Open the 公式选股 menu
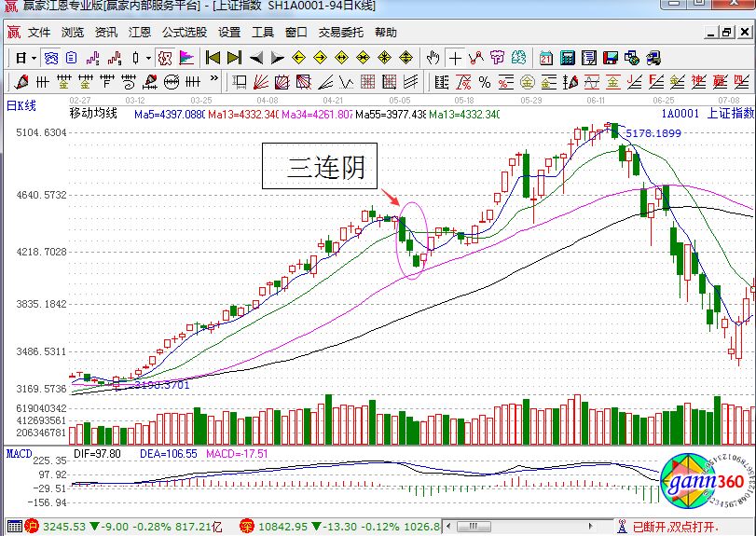This screenshot has width=756, height=536. pos(185,32)
